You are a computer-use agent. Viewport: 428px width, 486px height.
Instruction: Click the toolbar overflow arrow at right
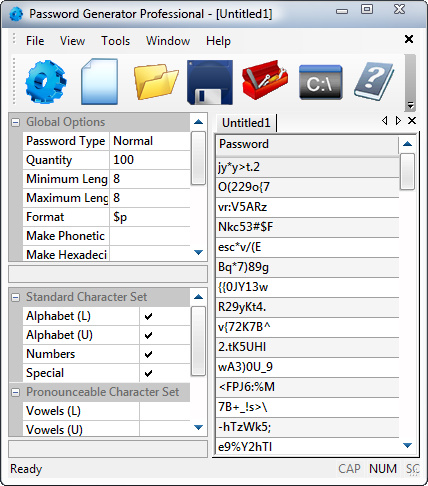[x=411, y=105]
